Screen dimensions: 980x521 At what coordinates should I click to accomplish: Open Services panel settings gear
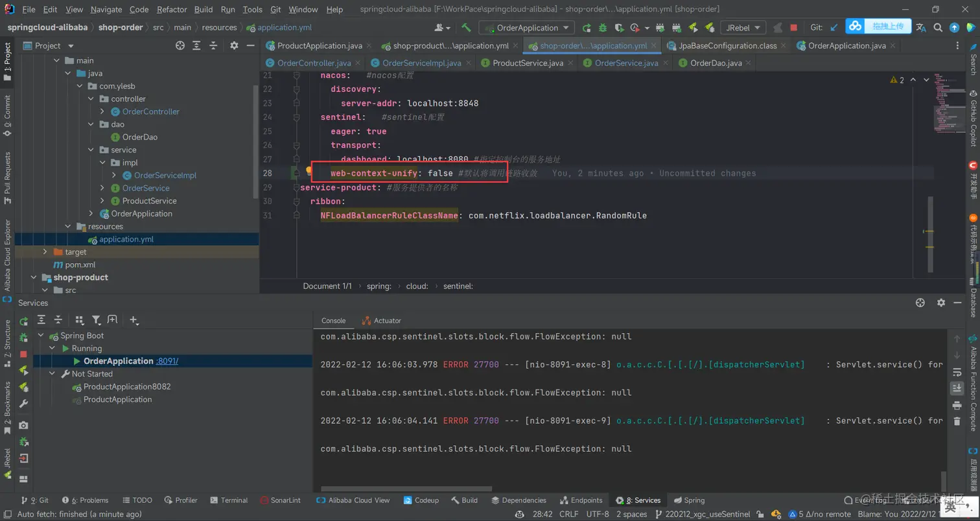click(941, 303)
